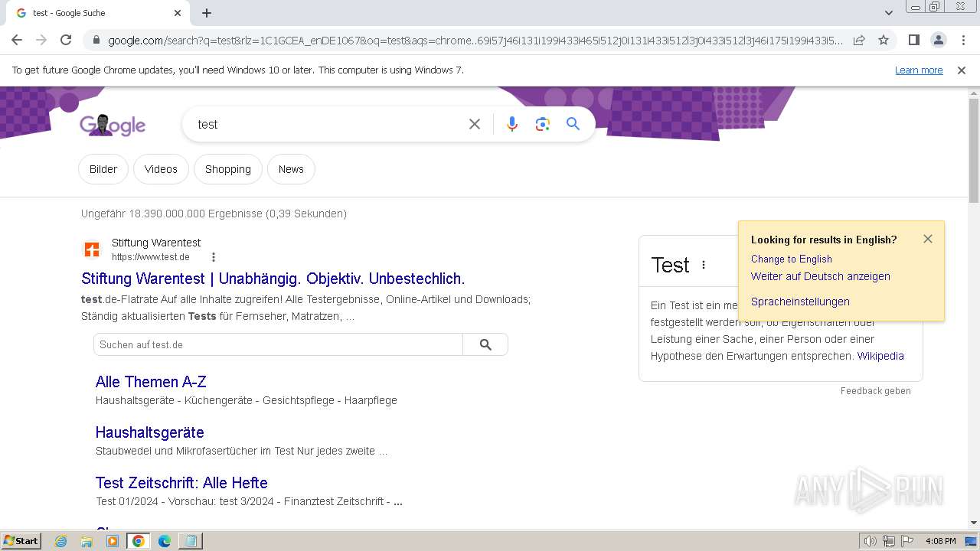Click the Stiftung Warentest favicon
The width and height of the screenshot is (980, 551).
(x=92, y=249)
